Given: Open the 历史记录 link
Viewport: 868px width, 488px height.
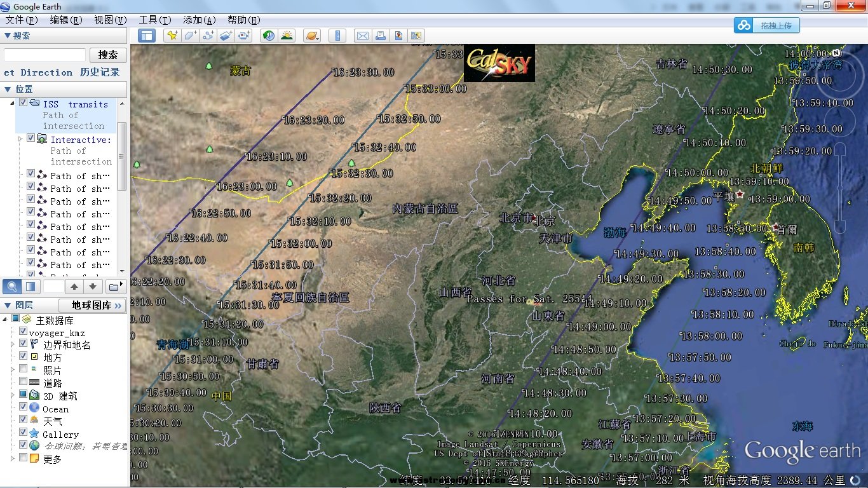Looking at the screenshot, I should 100,72.
